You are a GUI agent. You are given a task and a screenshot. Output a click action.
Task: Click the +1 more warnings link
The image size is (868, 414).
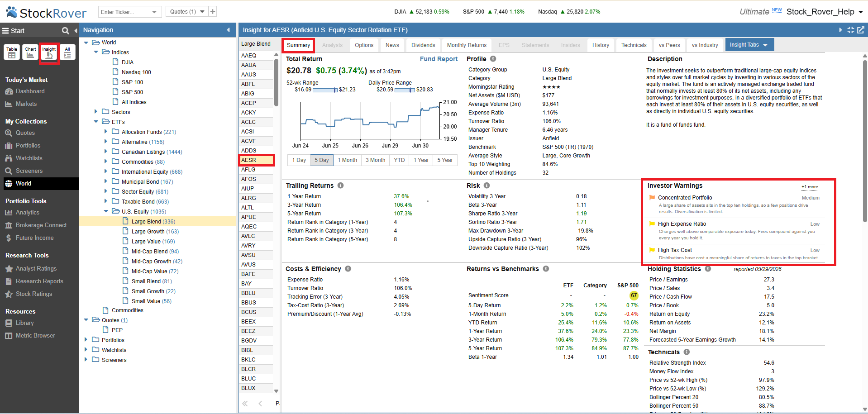click(x=810, y=187)
